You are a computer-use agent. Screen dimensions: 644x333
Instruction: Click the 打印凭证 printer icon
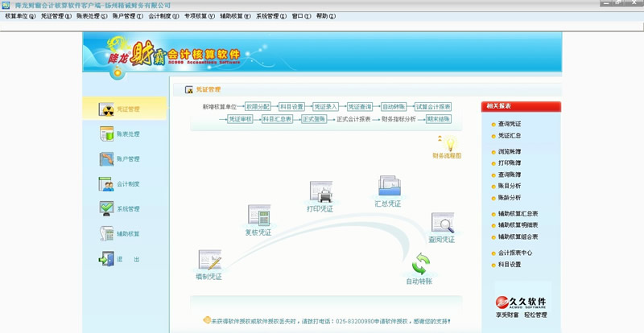[320, 191]
